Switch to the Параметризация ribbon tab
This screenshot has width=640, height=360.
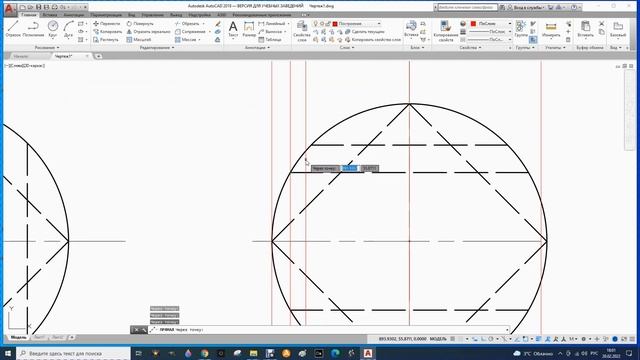tap(106, 15)
